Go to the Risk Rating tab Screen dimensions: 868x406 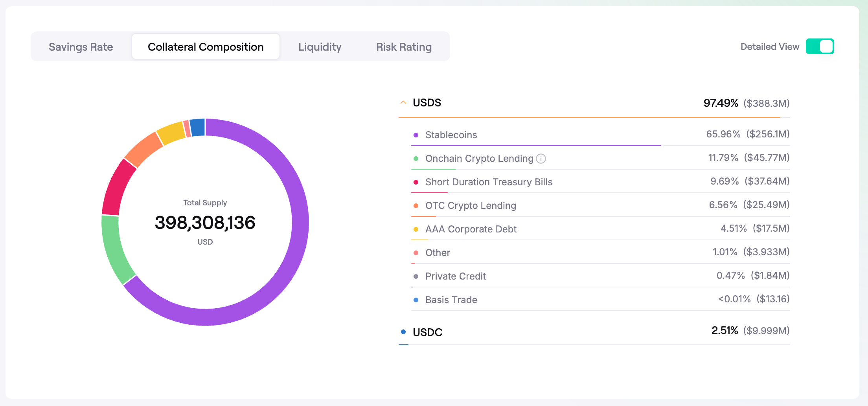pos(404,47)
